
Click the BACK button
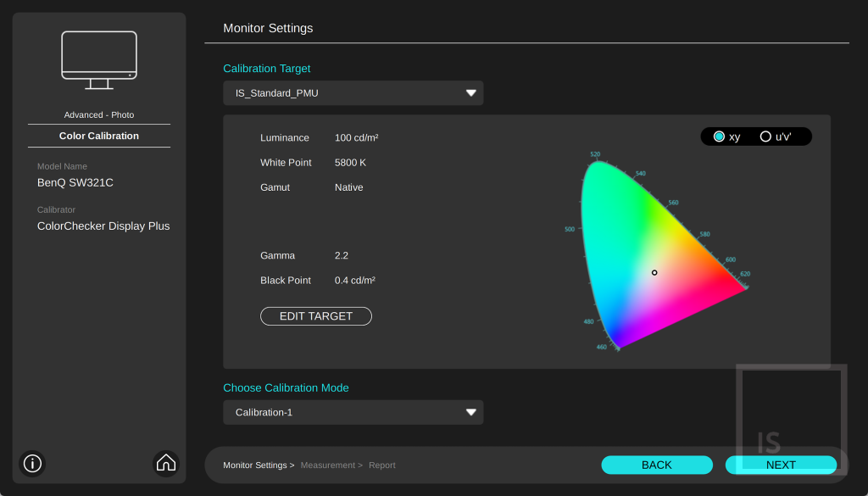coord(657,465)
